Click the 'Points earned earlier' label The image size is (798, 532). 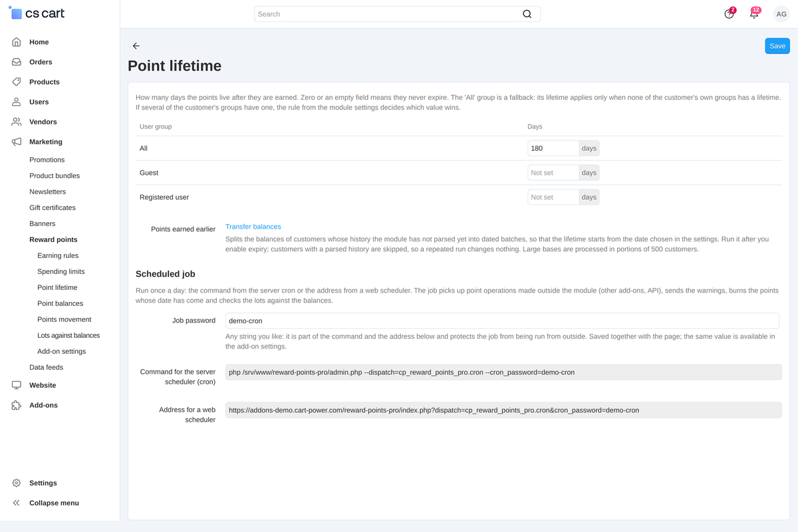tap(183, 229)
